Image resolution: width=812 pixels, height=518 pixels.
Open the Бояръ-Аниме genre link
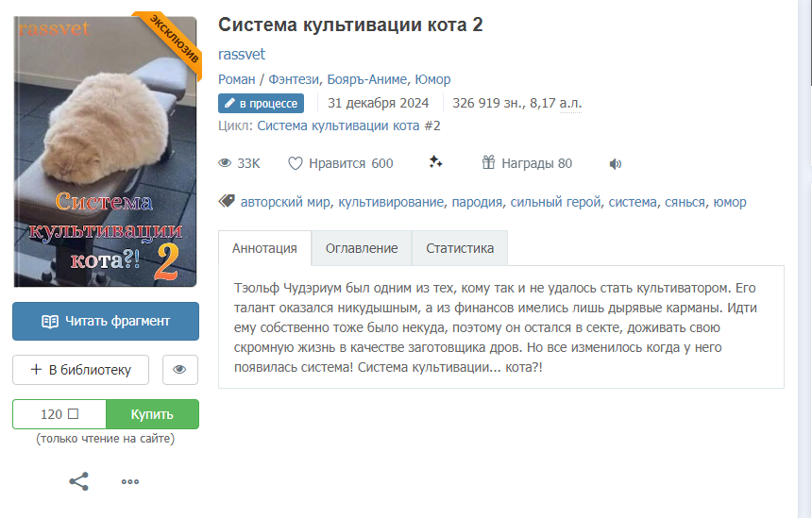tap(367, 79)
